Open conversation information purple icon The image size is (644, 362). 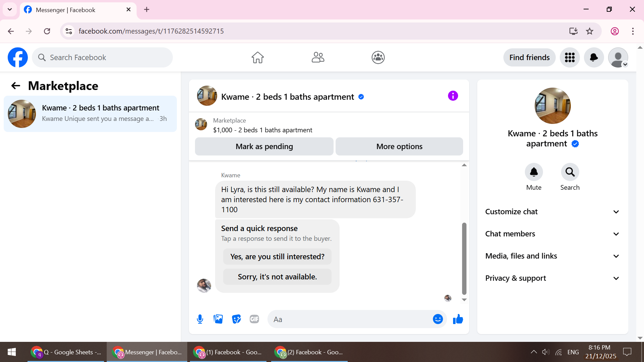[453, 96]
